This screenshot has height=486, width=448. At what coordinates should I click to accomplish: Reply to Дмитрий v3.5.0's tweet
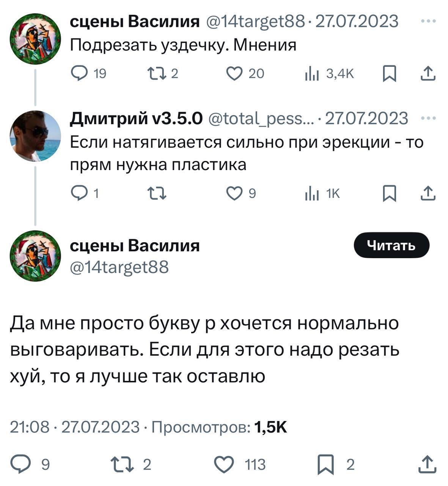[79, 194]
